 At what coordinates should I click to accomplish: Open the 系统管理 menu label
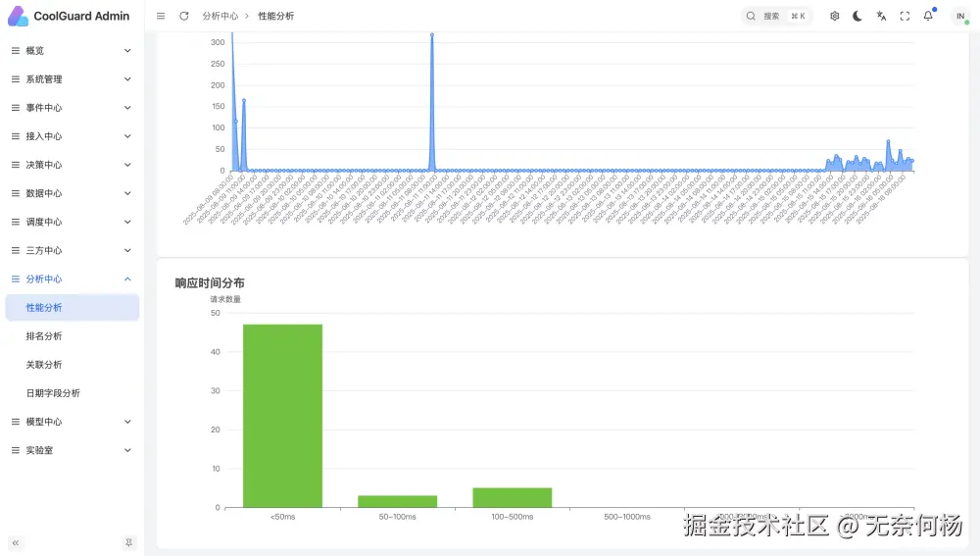click(44, 79)
